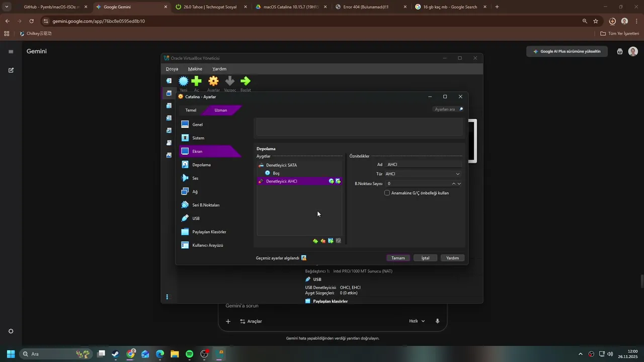644x362 pixels.
Task: Click remove controller icon below device list
Action: tap(323, 241)
